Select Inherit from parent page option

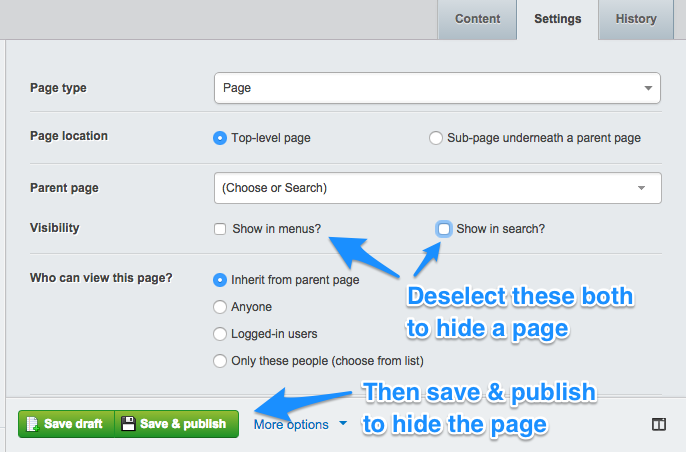coord(220,280)
